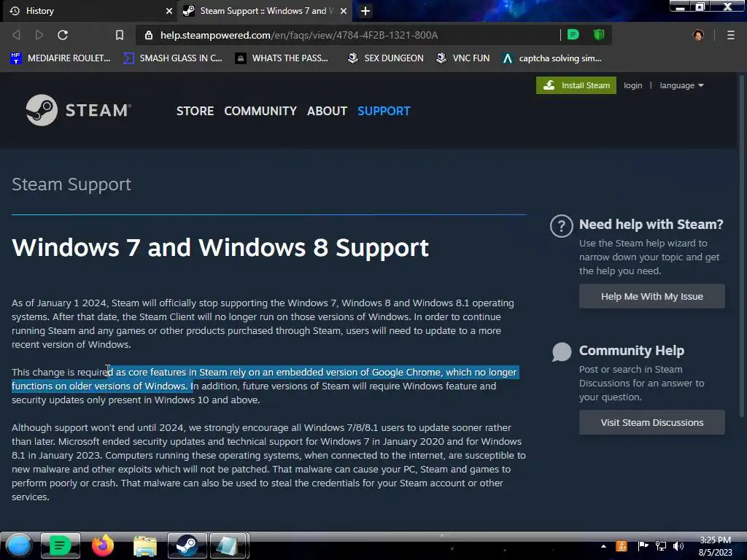
Task: Click the Windows 7 and Windows 8 Support heading
Action: click(x=220, y=248)
